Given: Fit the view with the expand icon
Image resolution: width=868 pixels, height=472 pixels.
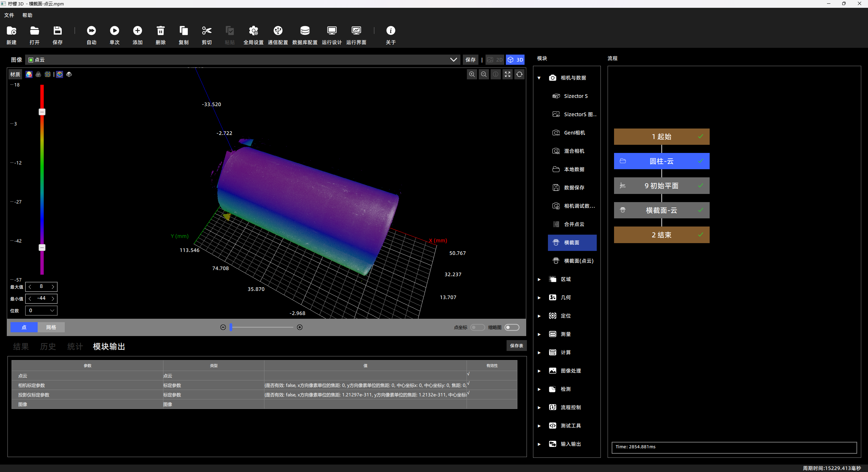Looking at the screenshot, I should pos(508,74).
